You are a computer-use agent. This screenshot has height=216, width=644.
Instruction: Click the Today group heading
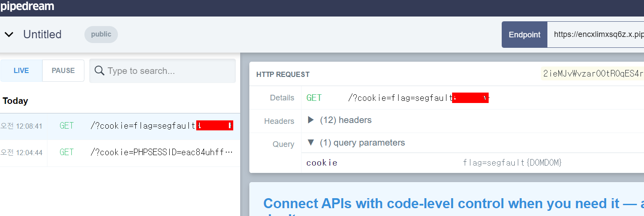click(x=15, y=101)
